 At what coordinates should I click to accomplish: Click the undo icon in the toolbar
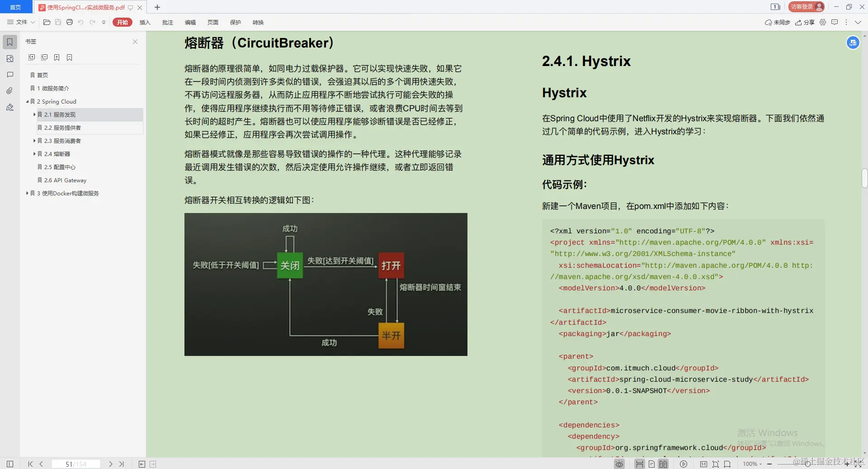click(80, 22)
